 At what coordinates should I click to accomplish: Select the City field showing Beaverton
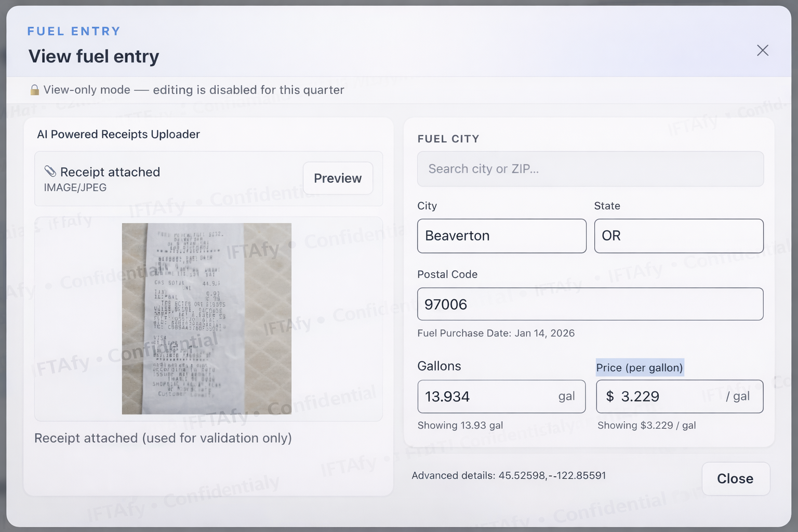(x=501, y=236)
